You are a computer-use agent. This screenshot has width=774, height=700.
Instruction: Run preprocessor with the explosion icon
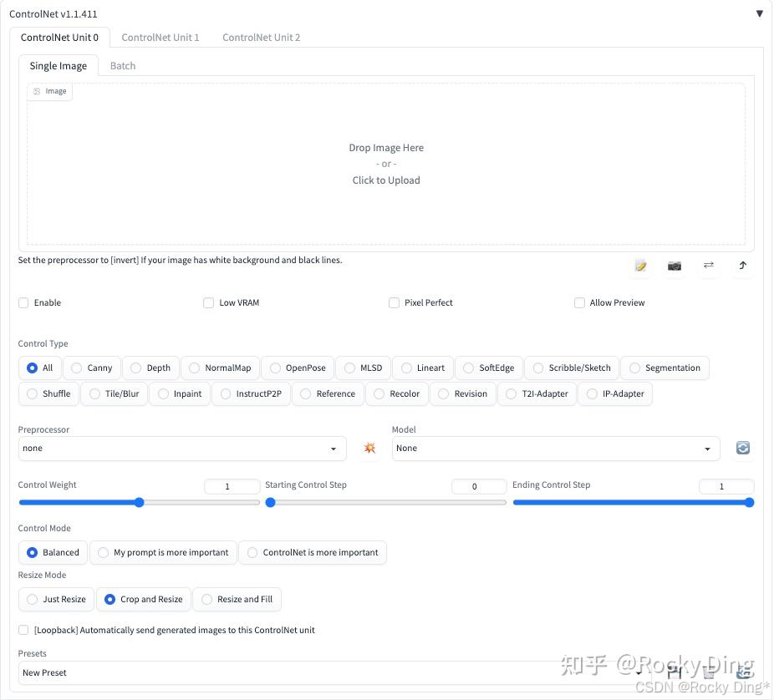(369, 448)
